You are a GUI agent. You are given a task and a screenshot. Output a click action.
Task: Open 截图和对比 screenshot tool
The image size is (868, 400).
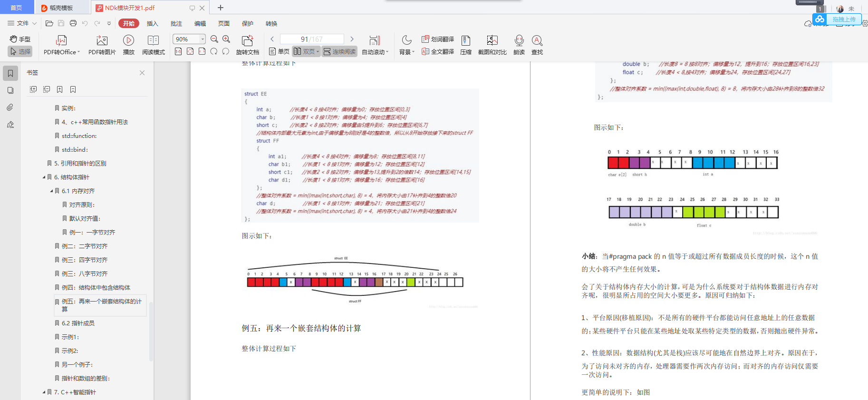pyautogui.click(x=492, y=45)
